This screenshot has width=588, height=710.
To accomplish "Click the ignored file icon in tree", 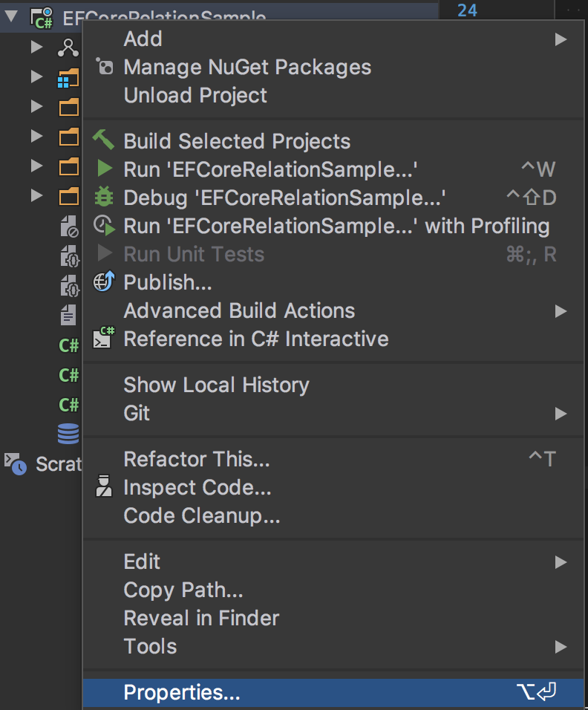I will pos(69,226).
